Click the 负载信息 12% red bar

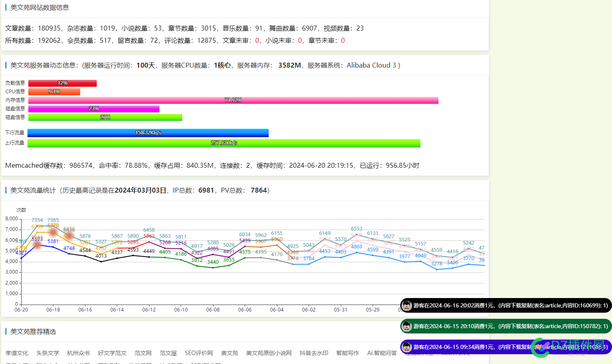[62, 83]
